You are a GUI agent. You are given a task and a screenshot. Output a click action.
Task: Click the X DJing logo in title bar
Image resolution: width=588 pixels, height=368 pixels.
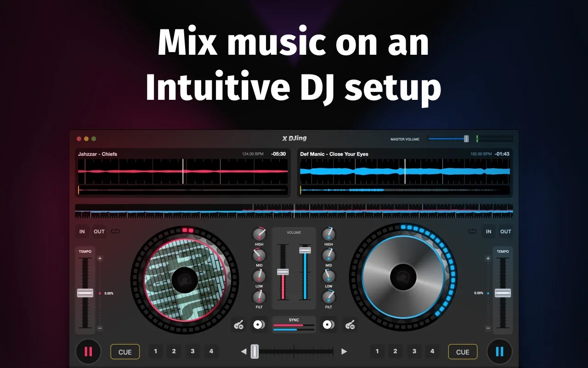[294, 138]
